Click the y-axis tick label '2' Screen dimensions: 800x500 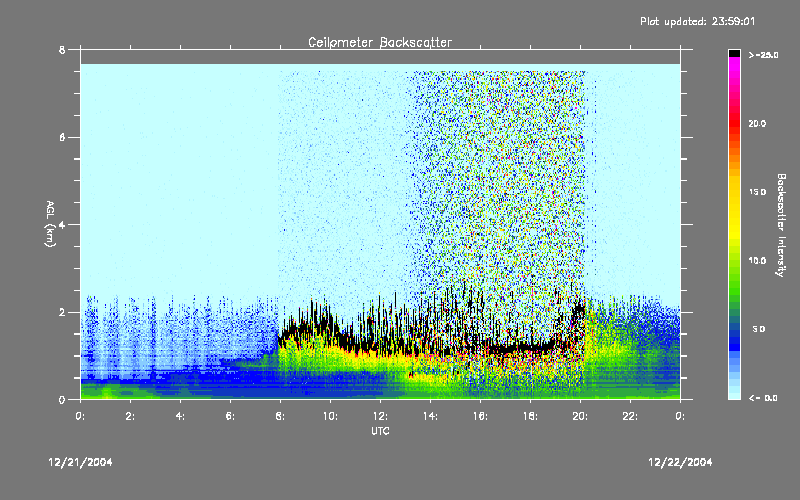coord(62,312)
